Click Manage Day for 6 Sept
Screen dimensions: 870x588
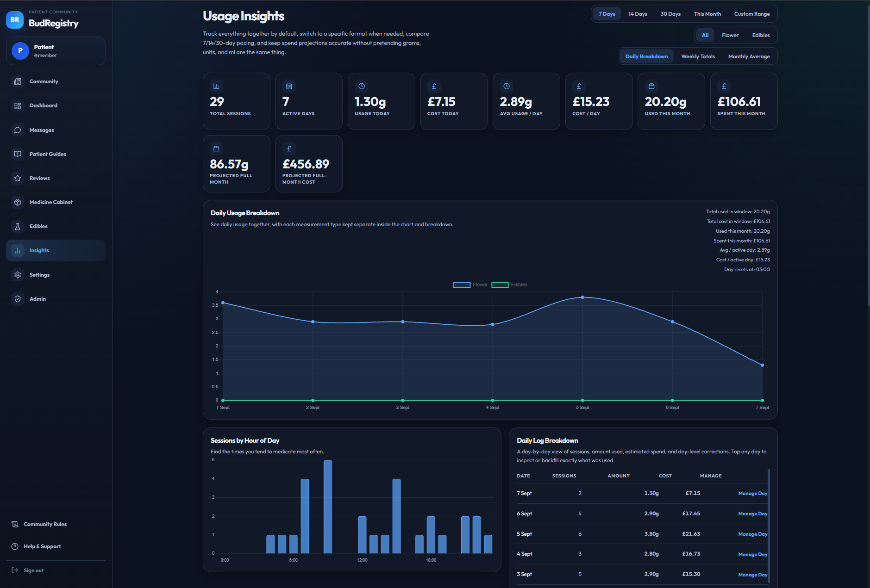pos(752,514)
